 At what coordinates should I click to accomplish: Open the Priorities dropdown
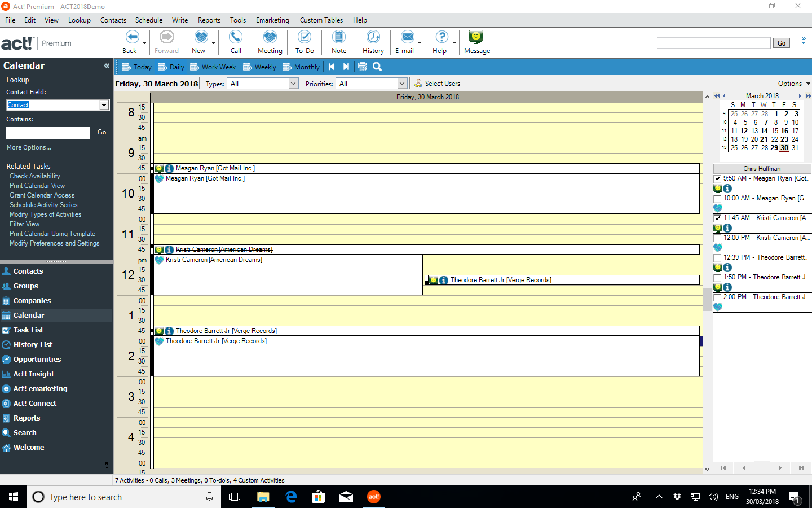point(402,84)
